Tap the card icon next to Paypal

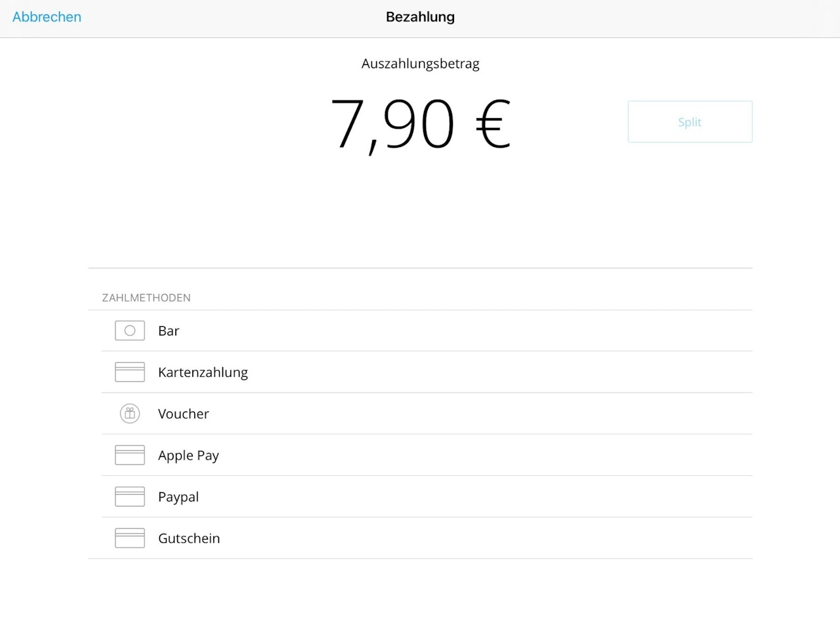[130, 497]
